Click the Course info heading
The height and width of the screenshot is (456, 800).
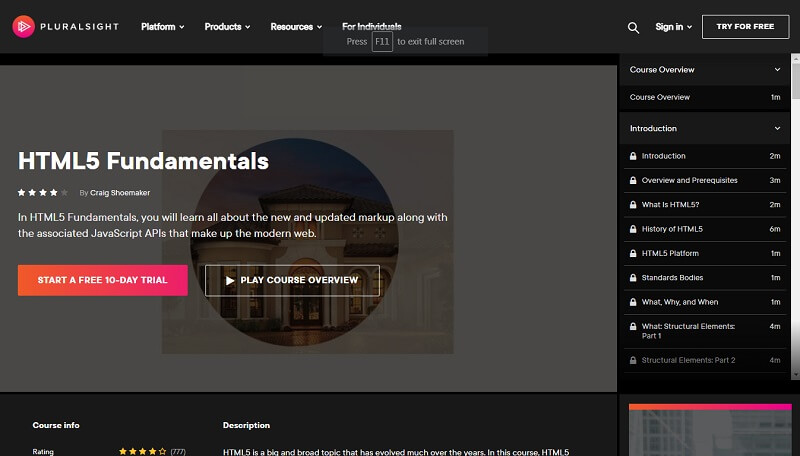click(56, 425)
